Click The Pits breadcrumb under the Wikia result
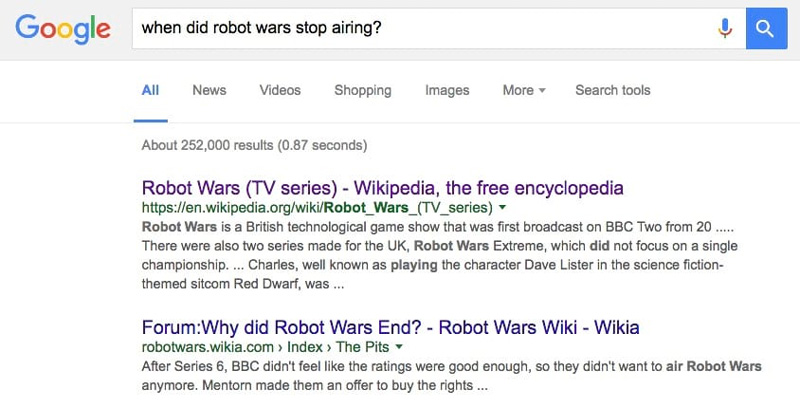The image size is (800, 408). pos(362,347)
